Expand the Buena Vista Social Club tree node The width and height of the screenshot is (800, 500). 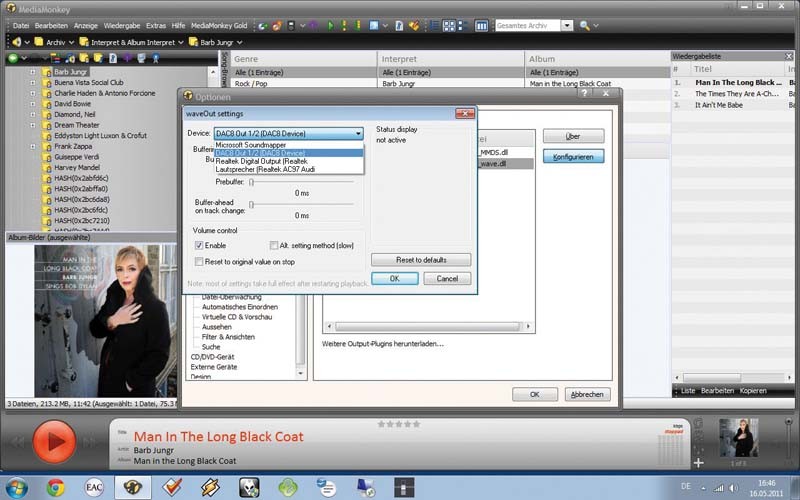coord(33,83)
